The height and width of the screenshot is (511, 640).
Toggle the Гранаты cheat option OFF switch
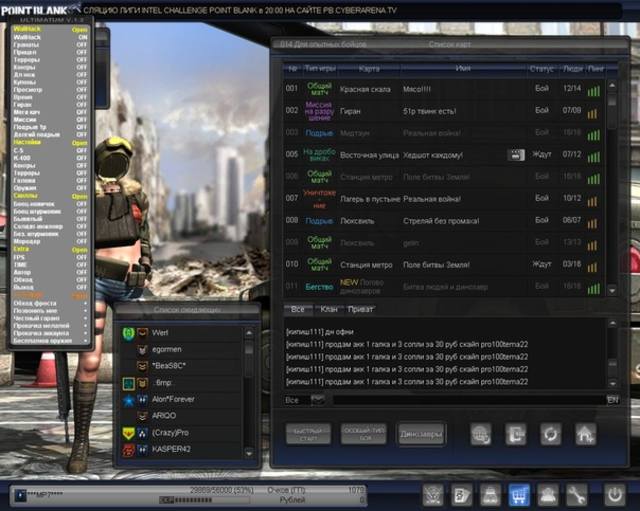coord(81,48)
